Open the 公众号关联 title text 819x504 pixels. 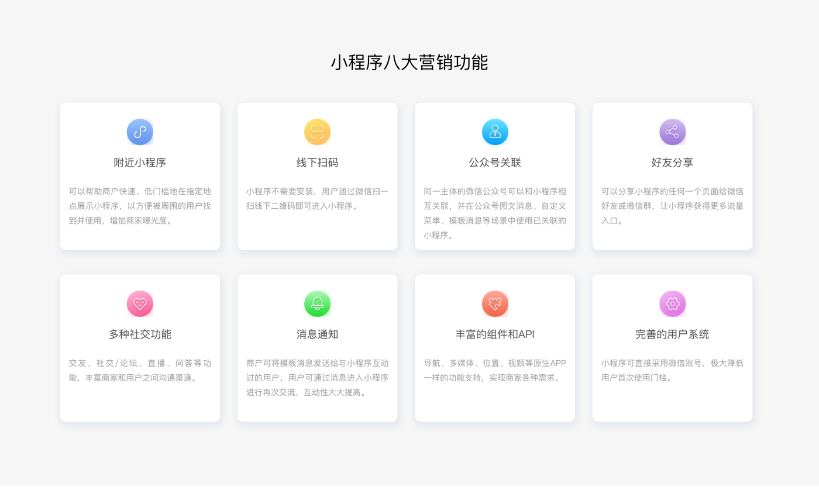(495, 163)
